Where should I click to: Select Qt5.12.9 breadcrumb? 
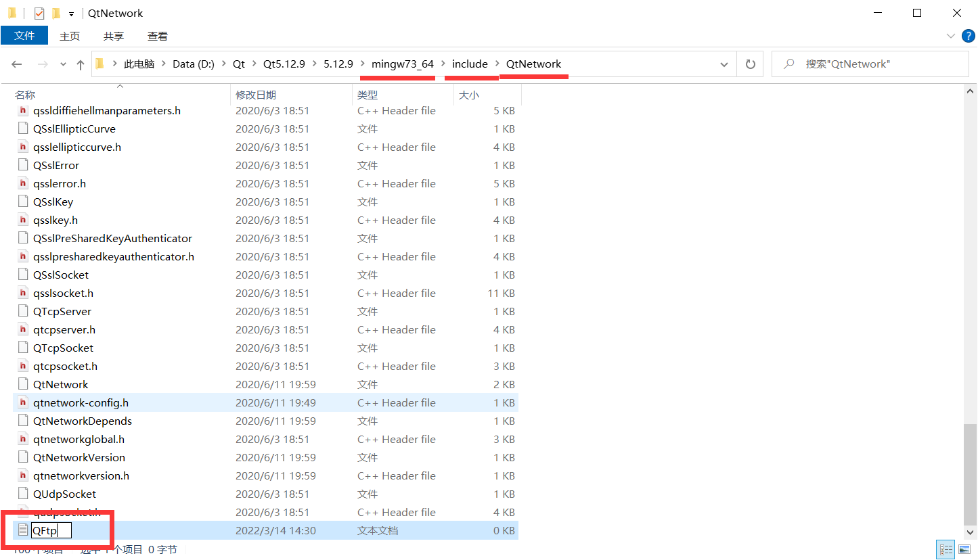(284, 64)
